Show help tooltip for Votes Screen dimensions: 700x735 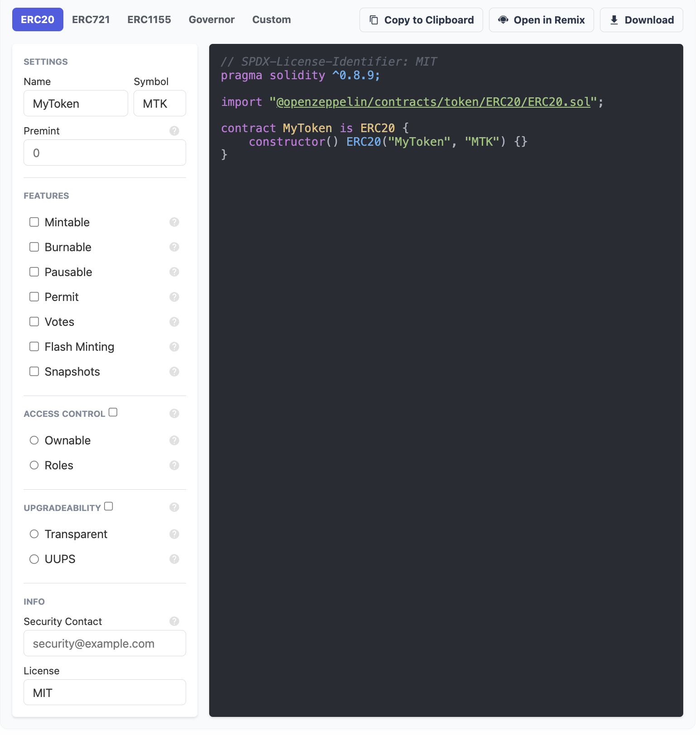(174, 322)
